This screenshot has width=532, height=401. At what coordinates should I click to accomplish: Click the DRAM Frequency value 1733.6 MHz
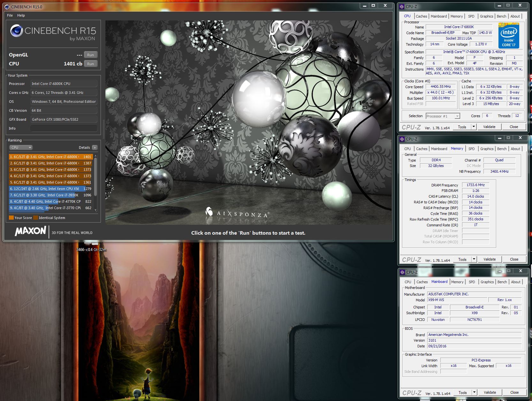click(475, 185)
